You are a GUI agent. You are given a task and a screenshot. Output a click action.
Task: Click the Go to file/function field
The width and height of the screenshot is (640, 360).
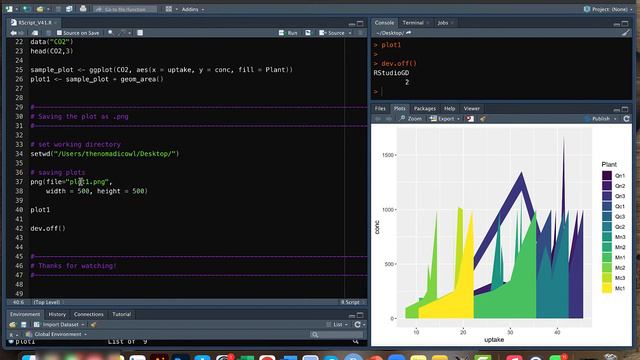click(x=125, y=9)
